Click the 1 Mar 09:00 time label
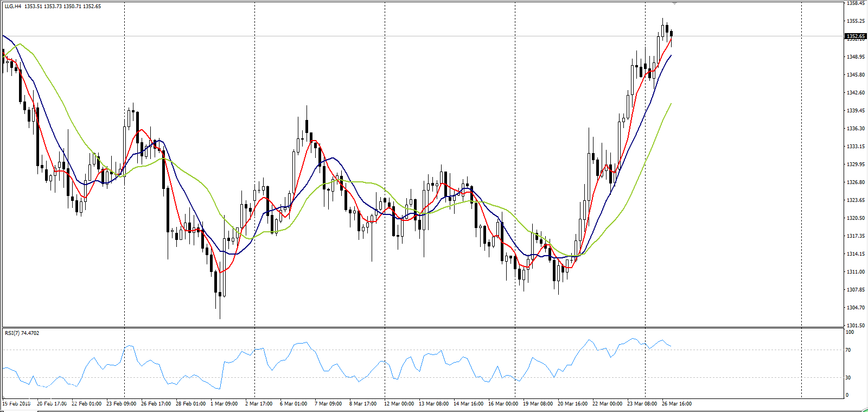Image resolution: width=868 pixels, height=412 pixels. (x=224, y=404)
